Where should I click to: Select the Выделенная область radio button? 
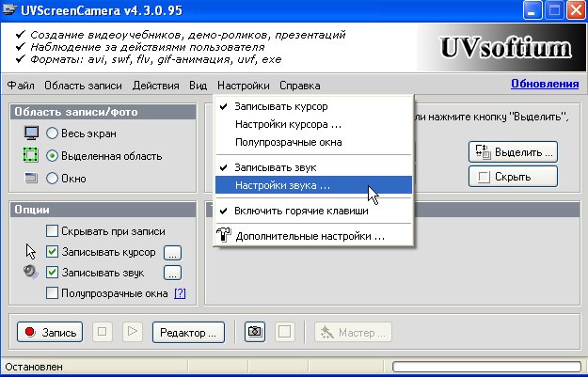pyautogui.click(x=52, y=156)
